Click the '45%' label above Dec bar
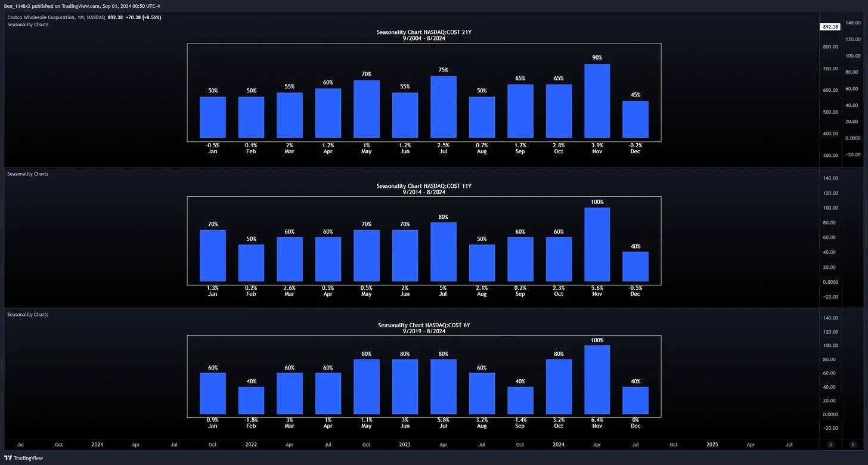Image resolution: width=868 pixels, height=465 pixels. pos(635,95)
